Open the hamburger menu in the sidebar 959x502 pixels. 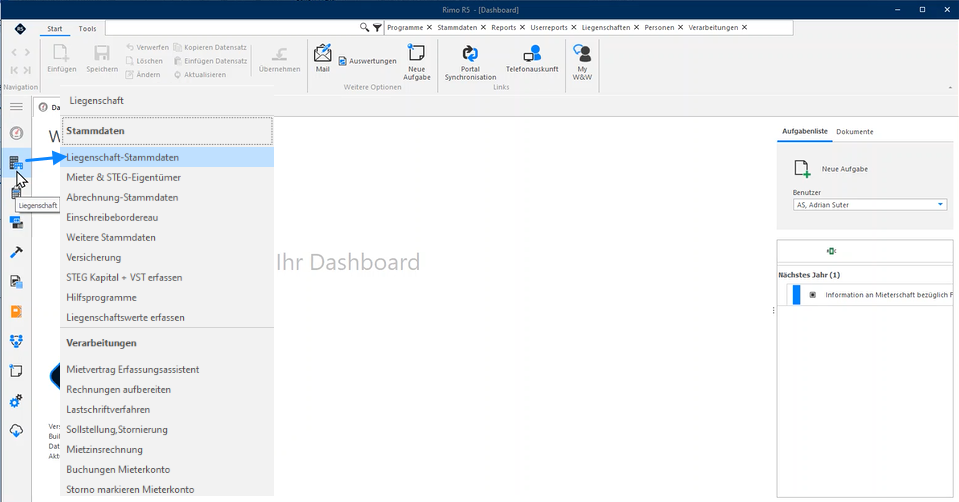click(17, 106)
